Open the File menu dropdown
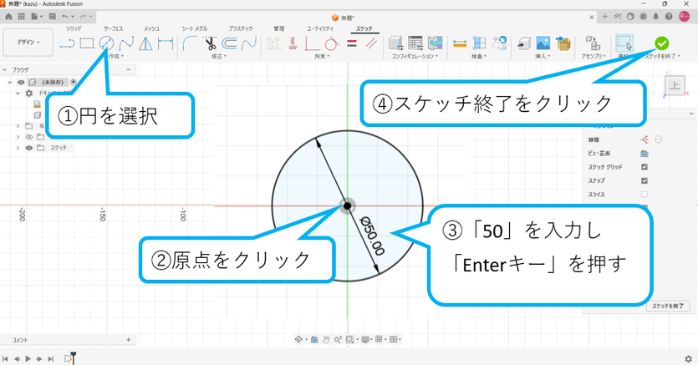 point(37,16)
